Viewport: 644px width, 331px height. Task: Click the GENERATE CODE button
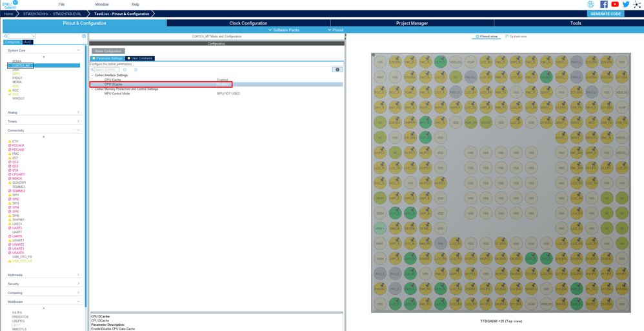coord(605,14)
